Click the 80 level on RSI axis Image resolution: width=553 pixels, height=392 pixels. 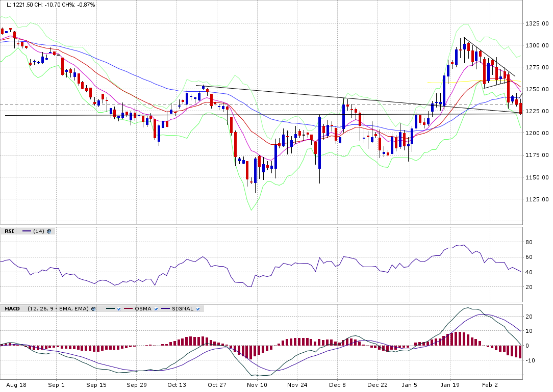pyautogui.click(x=529, y=242)
